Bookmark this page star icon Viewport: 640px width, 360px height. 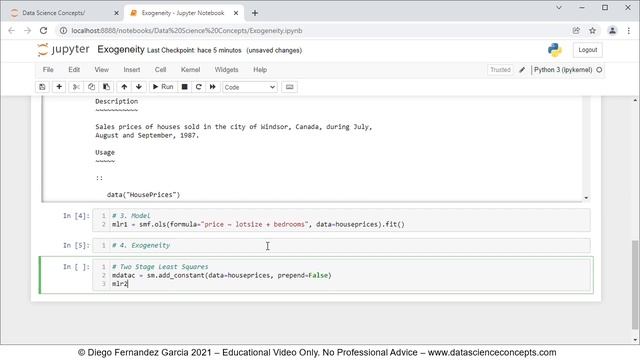[592, 31]
